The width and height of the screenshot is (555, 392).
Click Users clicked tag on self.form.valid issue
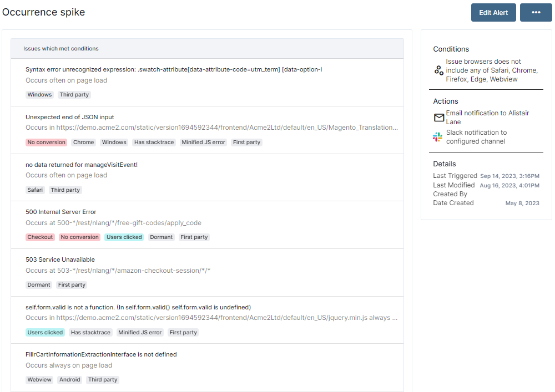pyautogui.click(x=45, y=332)
